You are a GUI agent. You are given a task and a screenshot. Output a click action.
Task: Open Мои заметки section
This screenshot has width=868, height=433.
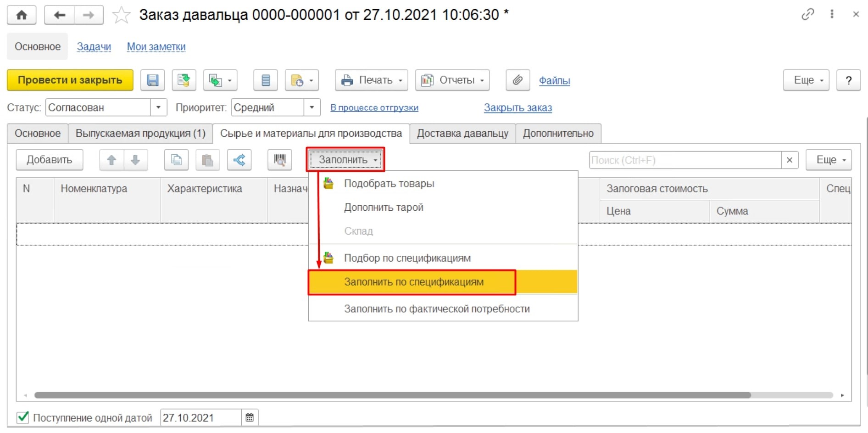click(x=156, y=46)
